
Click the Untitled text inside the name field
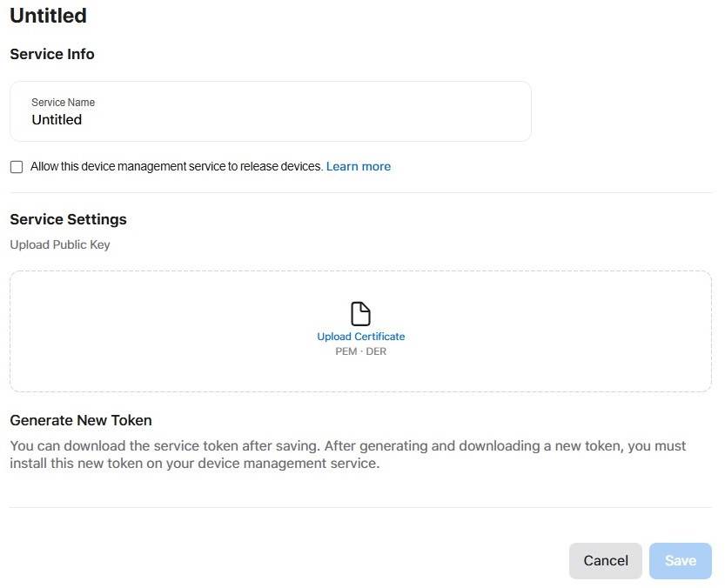57,120
